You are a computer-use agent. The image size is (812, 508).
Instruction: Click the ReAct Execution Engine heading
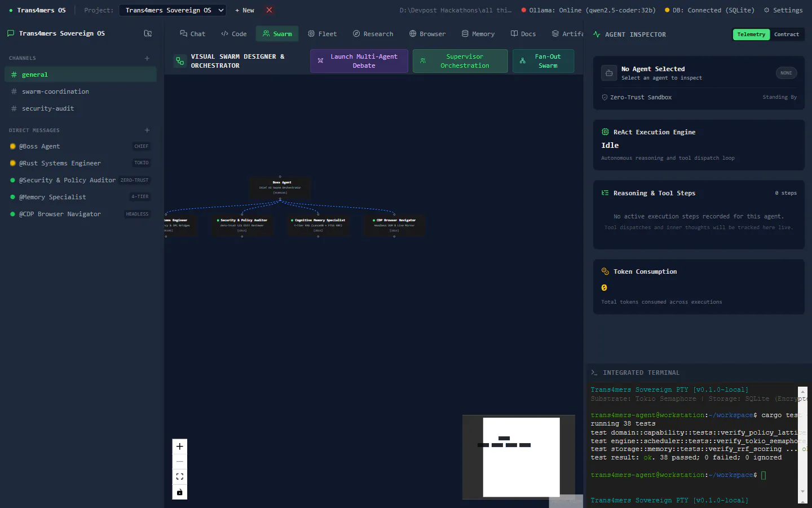point(654,132)
